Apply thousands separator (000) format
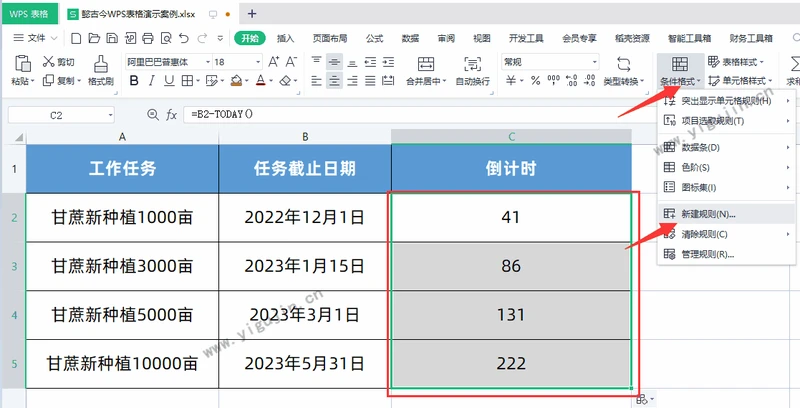 tap(554, 81)
